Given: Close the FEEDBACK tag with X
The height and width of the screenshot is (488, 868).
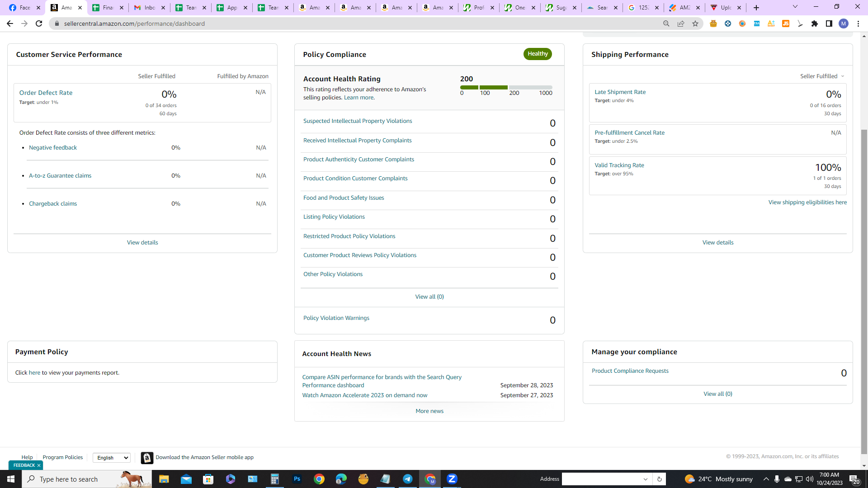Looking at the screenshot, I should pyautogui.click(x=39, y=465).
